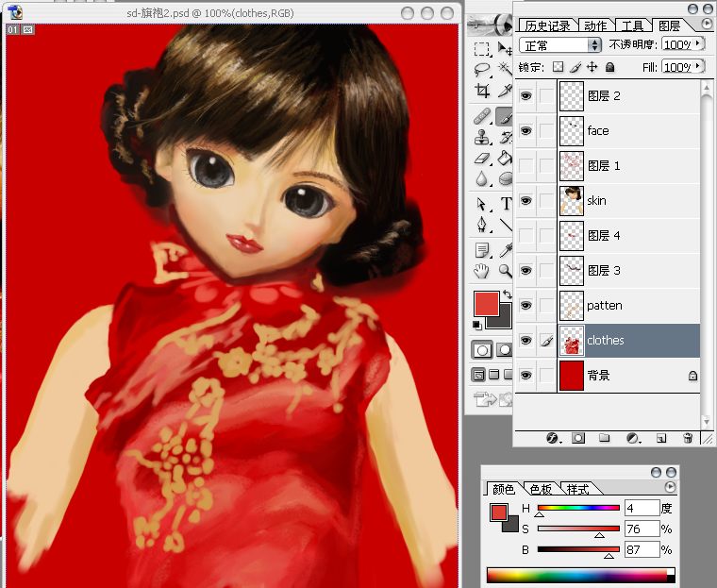Reset default foreground and background colors
Image resolution: width=717 pixels, height=588 pixels.
pyautogui.click(x=476, y=326)
